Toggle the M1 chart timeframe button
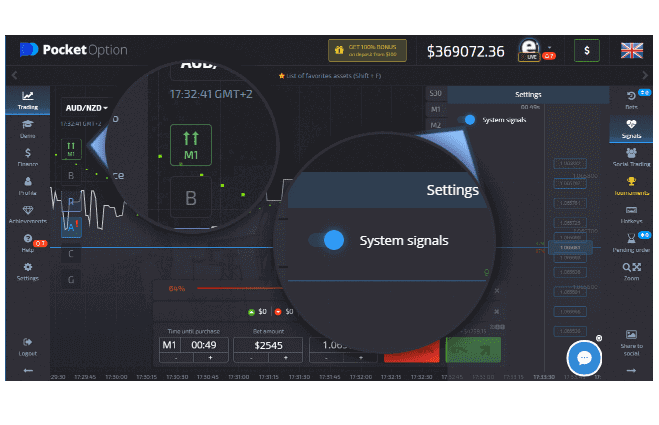This screenshot has height=425, width=659. pyautogui.click(x=72, y=149)
